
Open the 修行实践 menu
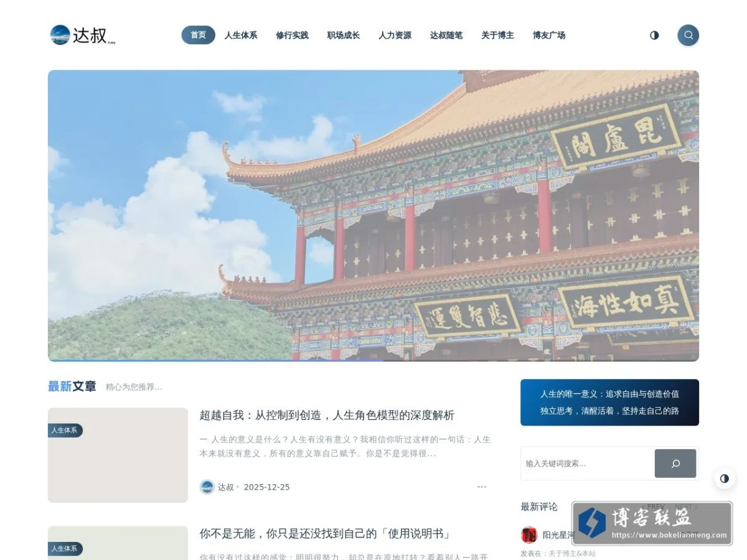(x=292, y=35)
